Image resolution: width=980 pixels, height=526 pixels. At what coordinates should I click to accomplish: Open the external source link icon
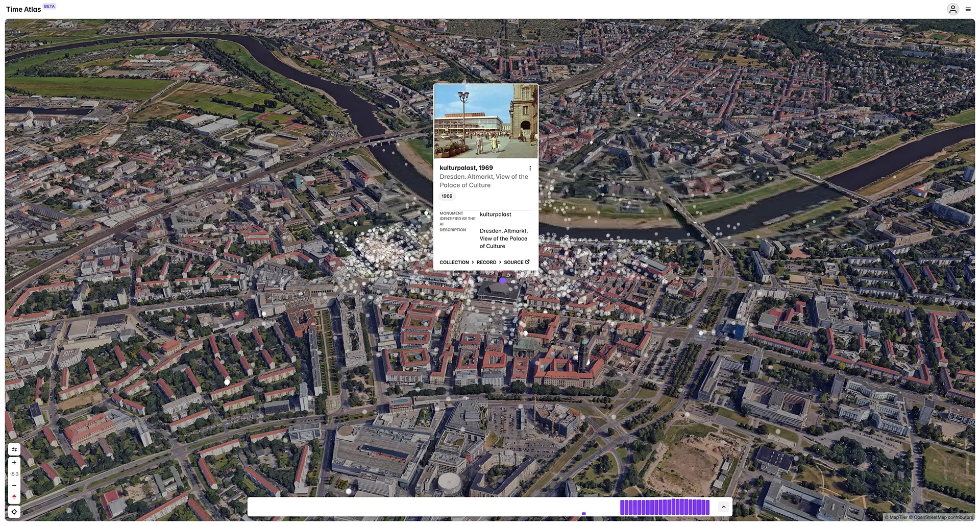pos(527,262)
